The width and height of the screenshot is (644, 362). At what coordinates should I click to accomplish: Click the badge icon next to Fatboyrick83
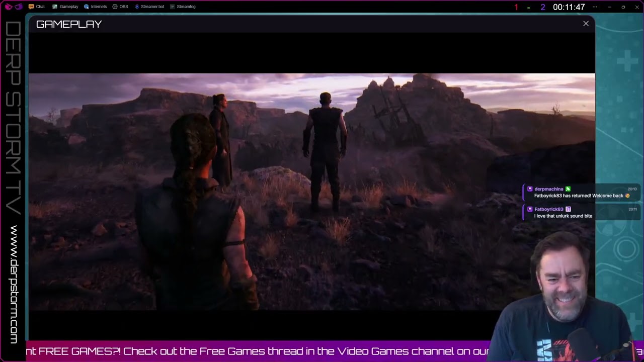(568, 209)
